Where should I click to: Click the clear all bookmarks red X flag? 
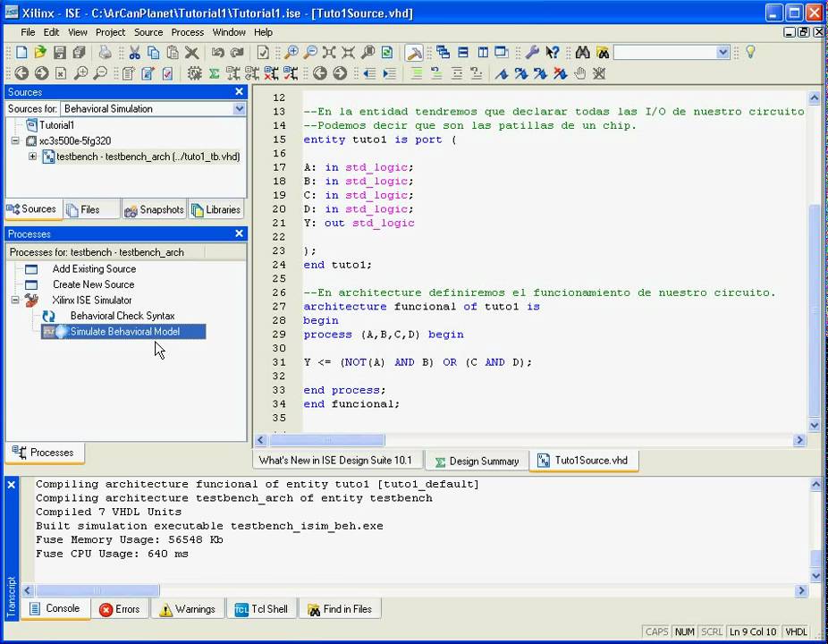pos(561,73)
